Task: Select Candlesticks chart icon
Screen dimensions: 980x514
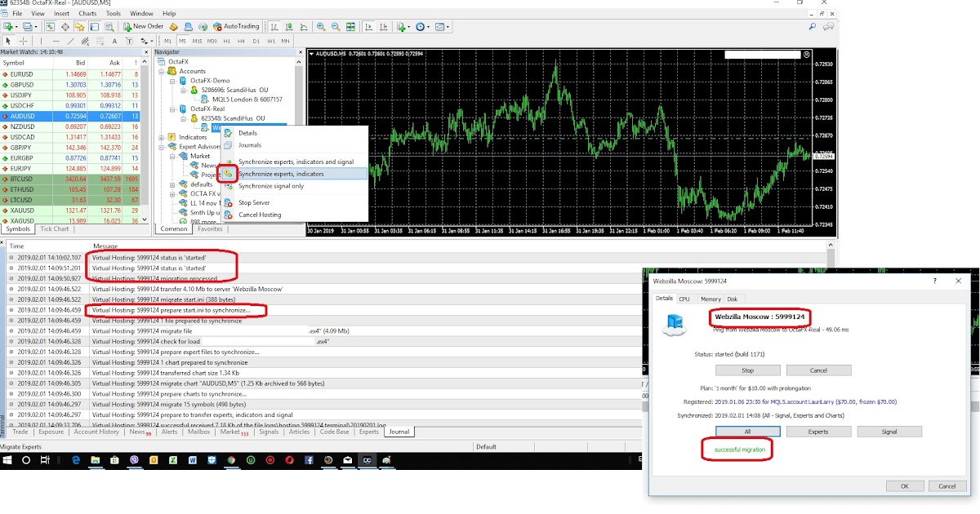Action: point(289,26)
